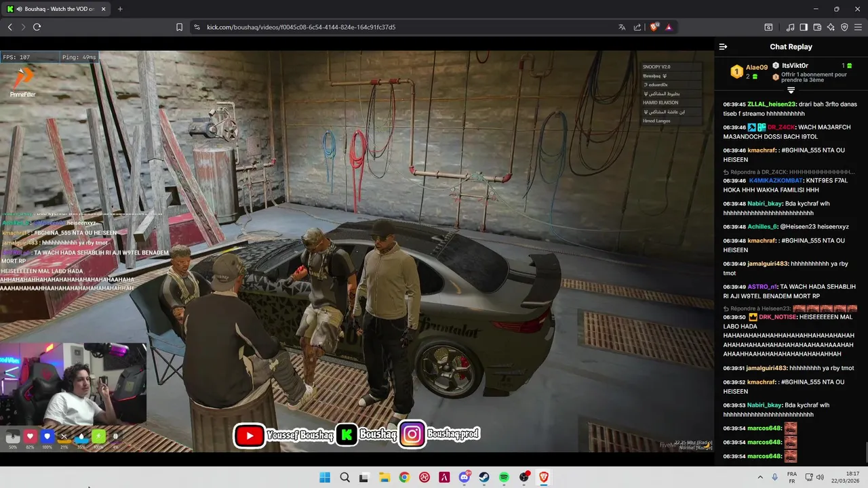
Task: Click username DRK_NOTISE in chat
Action: (x=777, y=317)
